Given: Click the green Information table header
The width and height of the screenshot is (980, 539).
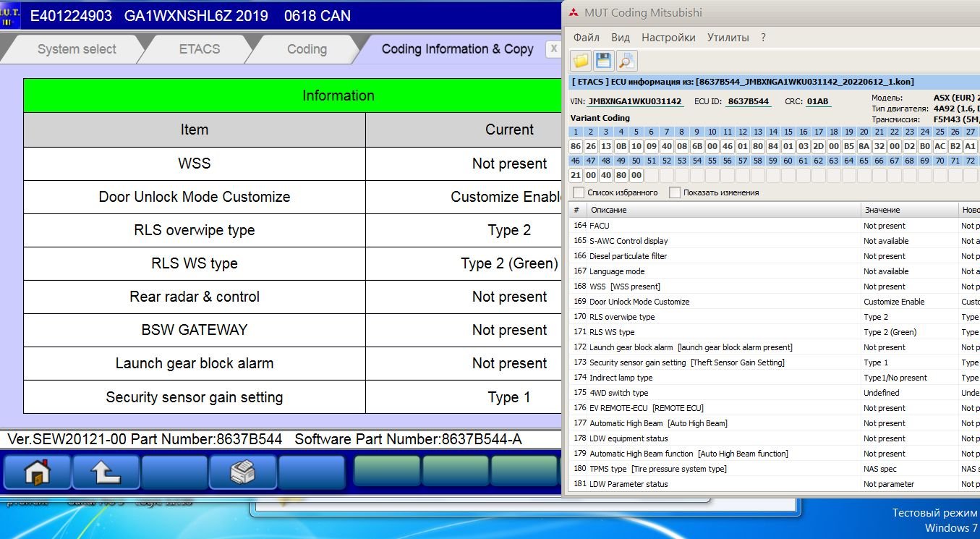Looking at the screenshot, I should click(x=293, y=96).
